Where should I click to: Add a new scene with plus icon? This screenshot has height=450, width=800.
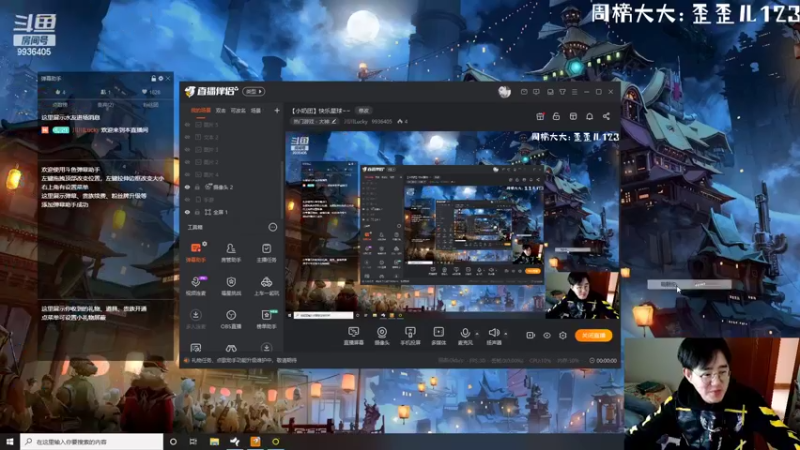tap(277, 110)
